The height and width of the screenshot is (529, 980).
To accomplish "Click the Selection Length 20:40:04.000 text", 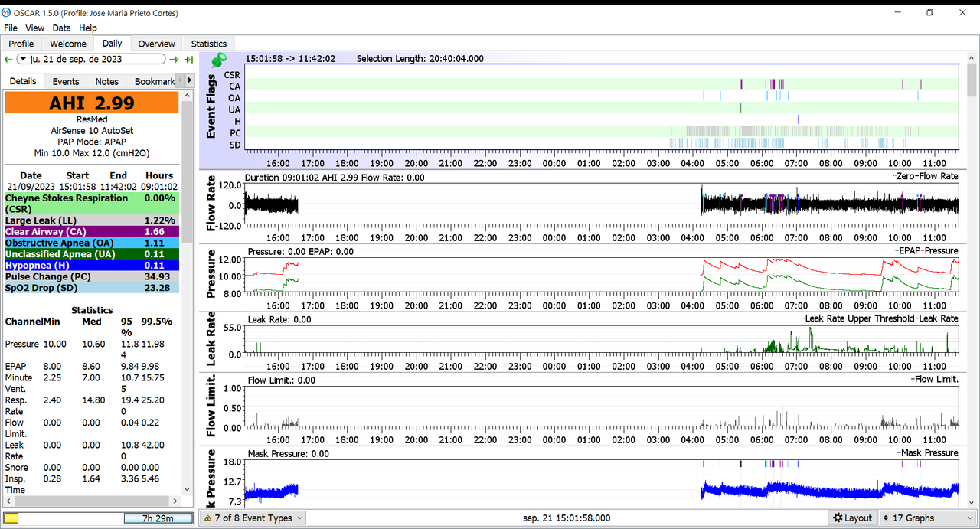I will click(420, 59).
